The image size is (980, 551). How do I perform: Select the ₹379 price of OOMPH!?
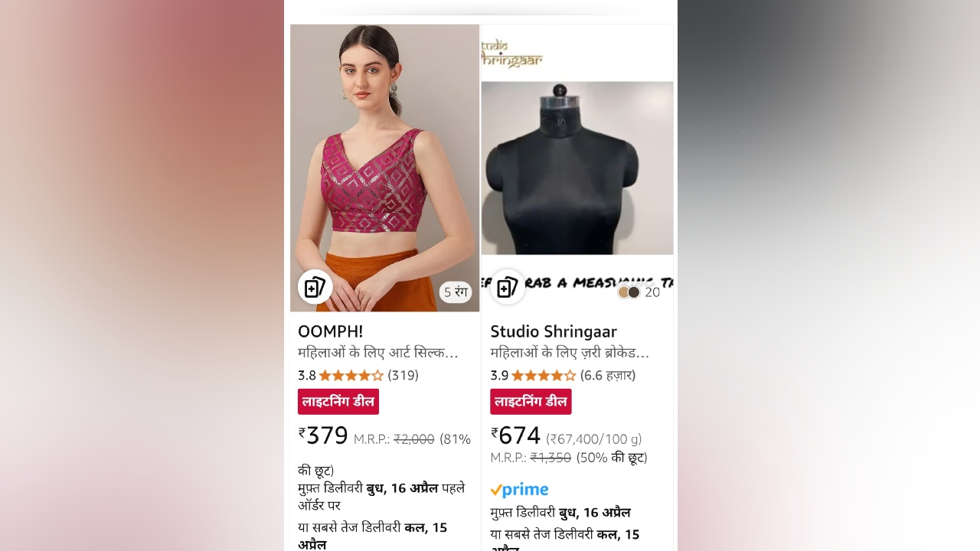pyautogui.click(x=323, y=435)
